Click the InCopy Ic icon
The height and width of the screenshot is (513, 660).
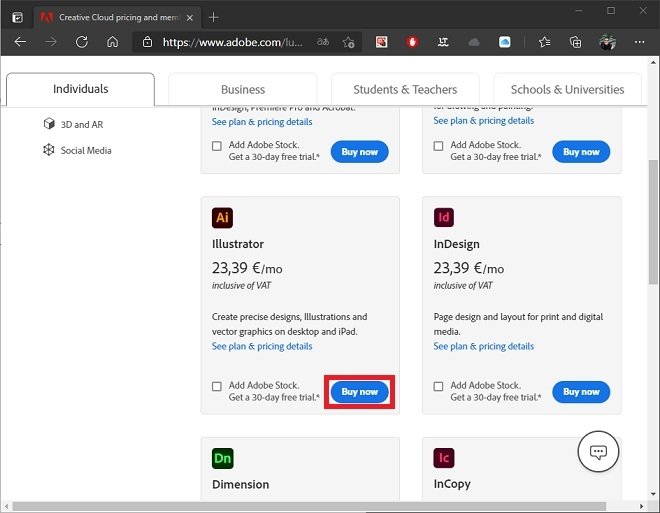point(444,458)
